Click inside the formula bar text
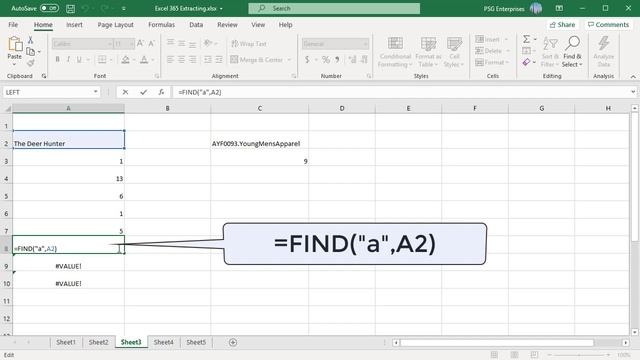The height and width of the screenshot is (360, 640). pos(200,92)
